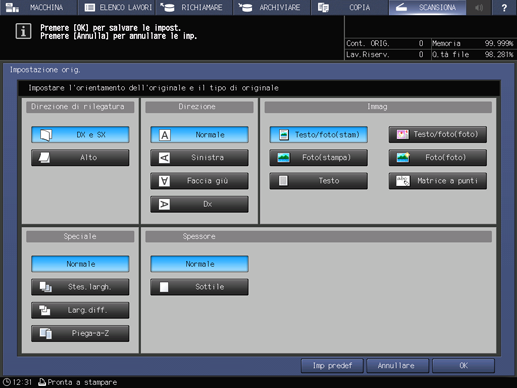Click the clock icon in status bar
This screenshot has height=388, width=517.
pyautogui.click(x=7, y=382)
